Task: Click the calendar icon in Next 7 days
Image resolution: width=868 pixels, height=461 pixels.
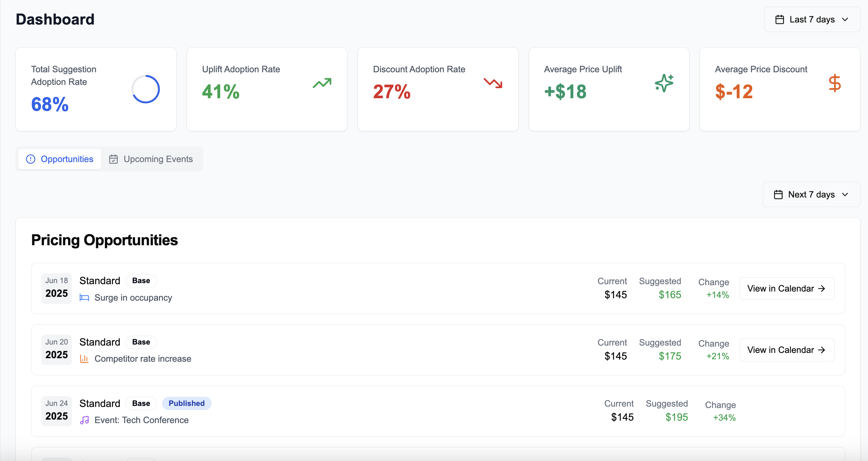Action: pyautogui.click(x=778, y=194)
